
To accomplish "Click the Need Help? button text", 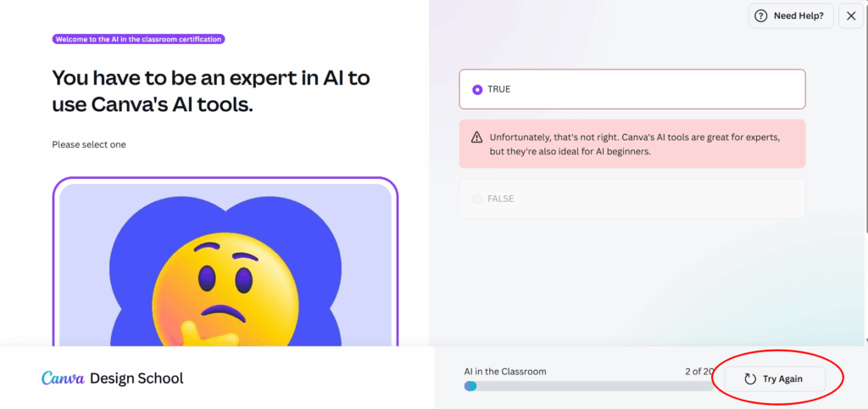I will coord(798,15).
